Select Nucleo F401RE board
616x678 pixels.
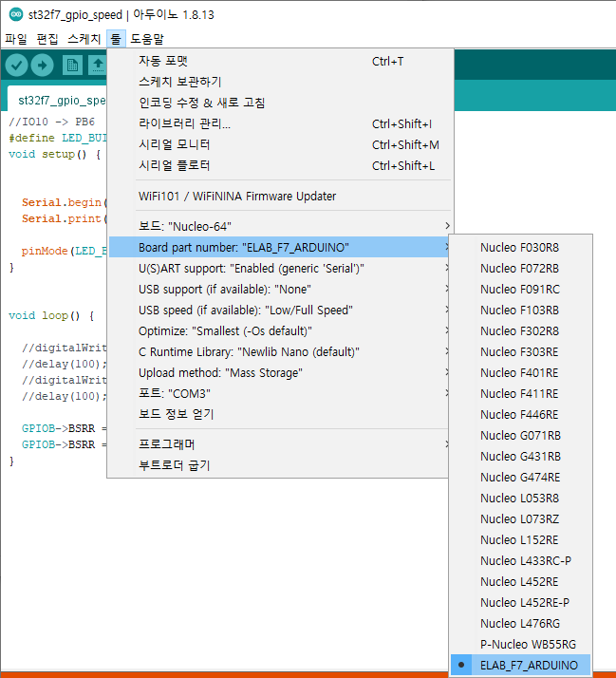520,373
